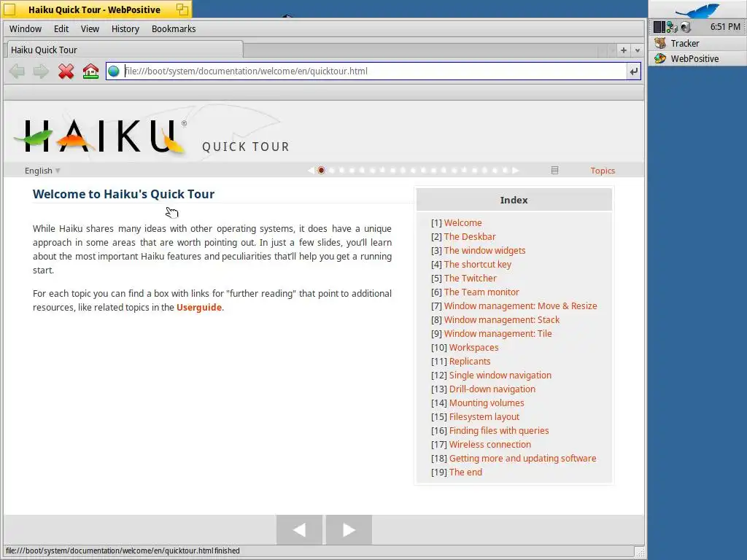Go forward with the right arrow toolbar icon
Image resolution: width=747 pixels, height=560 pixels.
pos(41,71)
